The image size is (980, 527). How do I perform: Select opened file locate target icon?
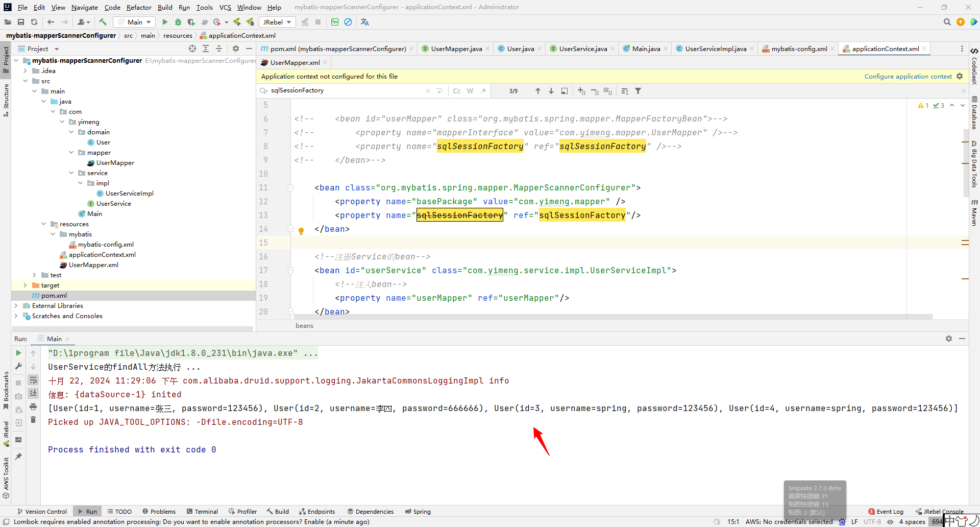point(192,49)
